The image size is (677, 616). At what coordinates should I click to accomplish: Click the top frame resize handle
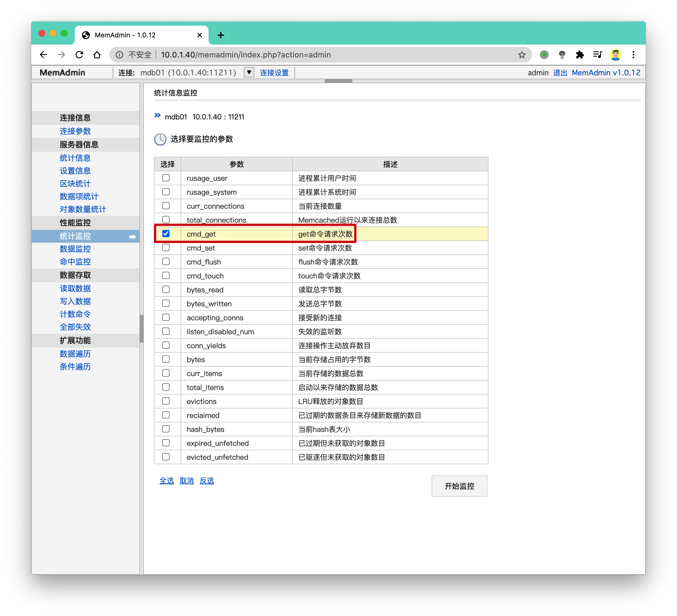click(x=338, y=81)
